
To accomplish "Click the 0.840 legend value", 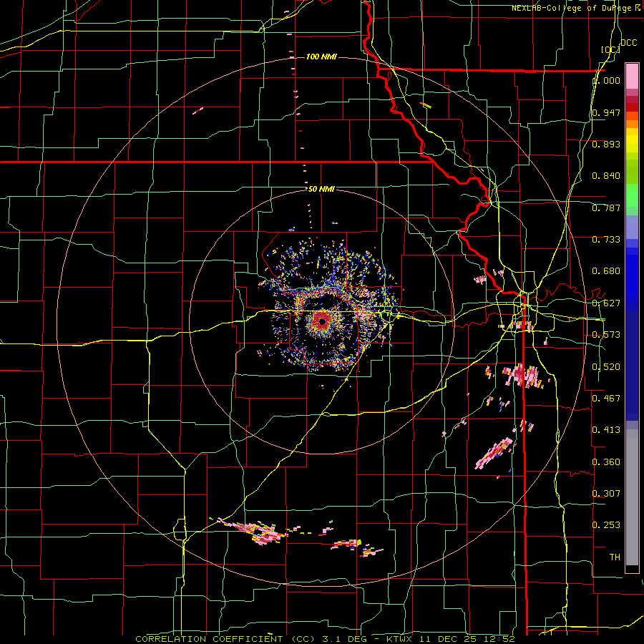I will click(606, 176).
